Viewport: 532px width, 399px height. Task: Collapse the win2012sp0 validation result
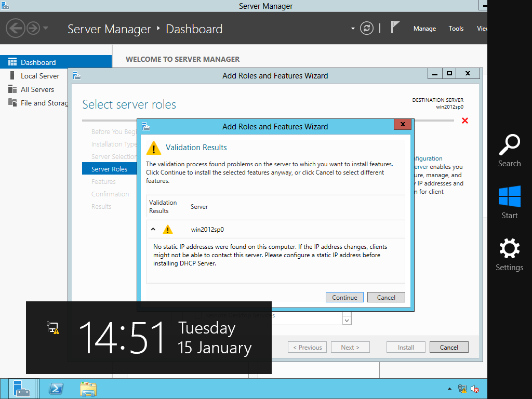pos(153,229)
